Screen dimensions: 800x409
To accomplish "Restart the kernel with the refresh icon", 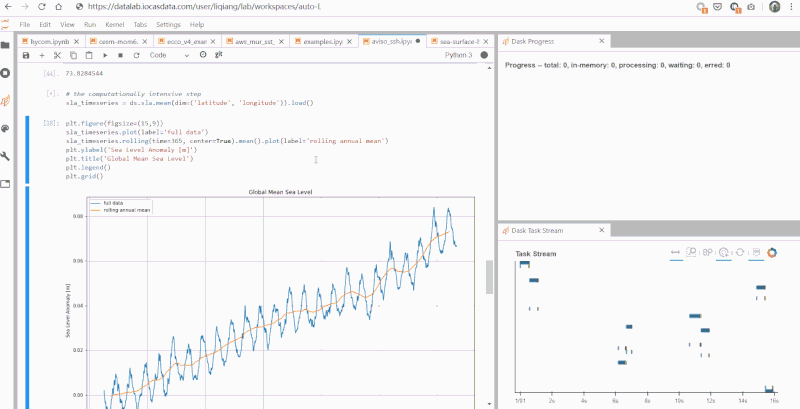I will click(136, 55).
